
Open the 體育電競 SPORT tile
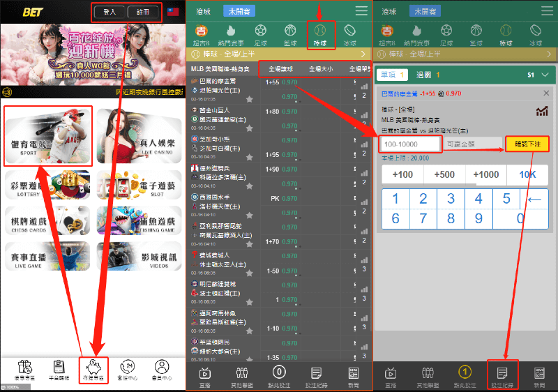point(48,136)
